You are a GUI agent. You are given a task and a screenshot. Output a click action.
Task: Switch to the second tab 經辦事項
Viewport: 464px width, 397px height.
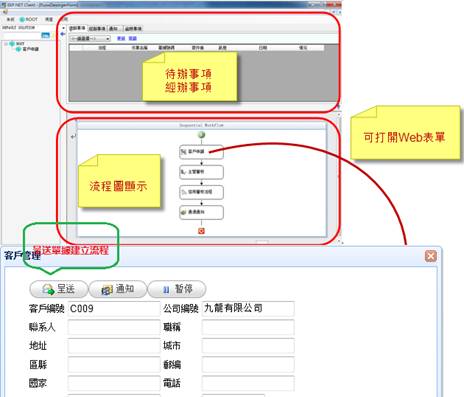tap(97, 29)
